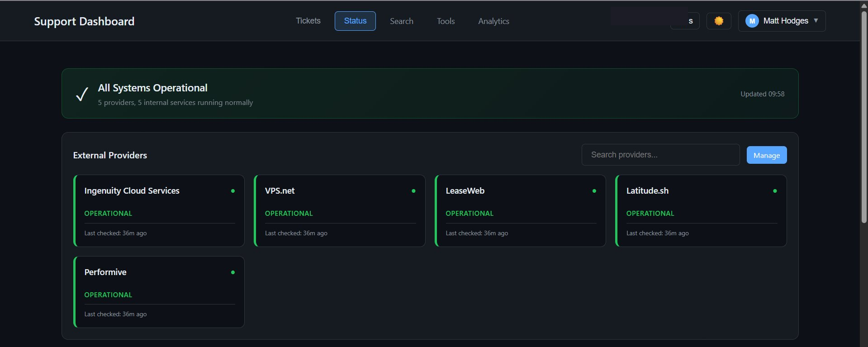Click the All Systems Operational heading
868x347 pixels.
click(x=152, y=88)
